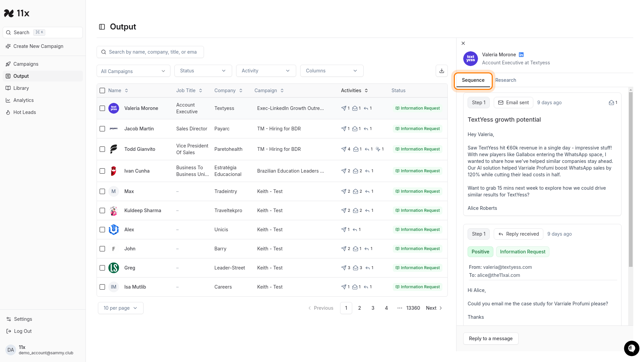Click the Textyess avatar in detail panel
The image size is (644, 362).
[470, 59]
